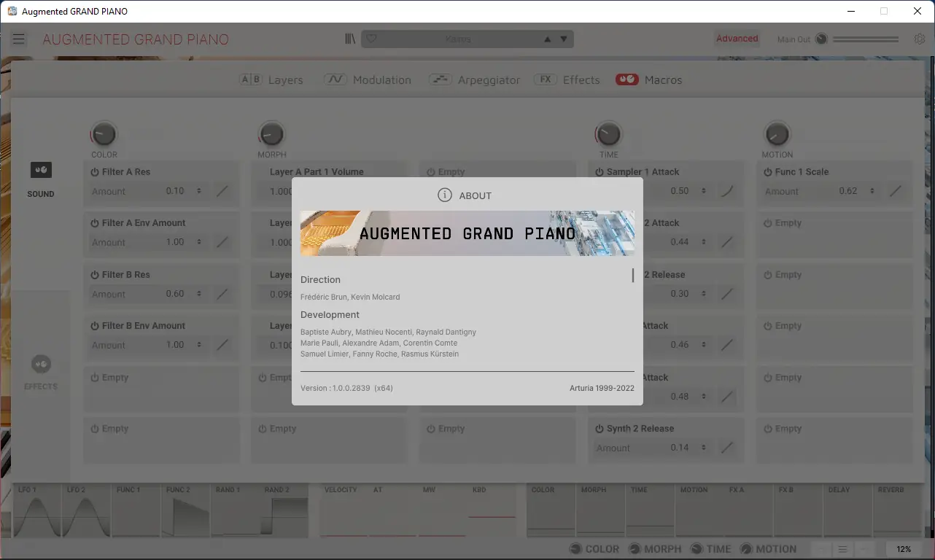Open the main hamburger menu
935x560 pixels.
[18, 39]
